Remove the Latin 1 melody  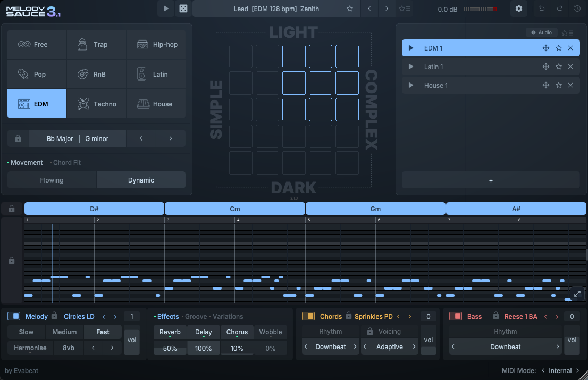[570, 67]
